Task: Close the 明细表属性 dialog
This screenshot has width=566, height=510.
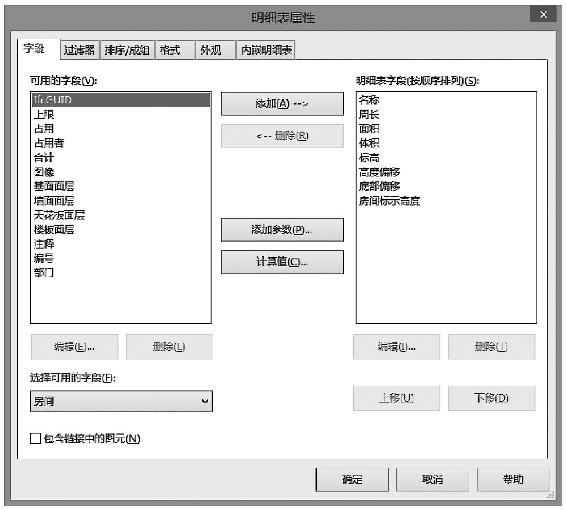Action: 543,14
